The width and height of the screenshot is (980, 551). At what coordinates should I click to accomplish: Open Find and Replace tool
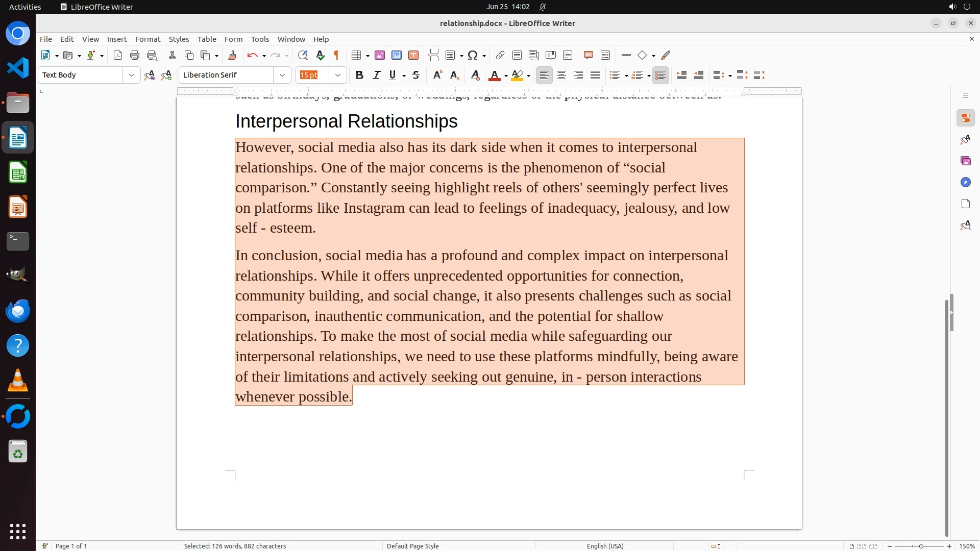(303, 55)
